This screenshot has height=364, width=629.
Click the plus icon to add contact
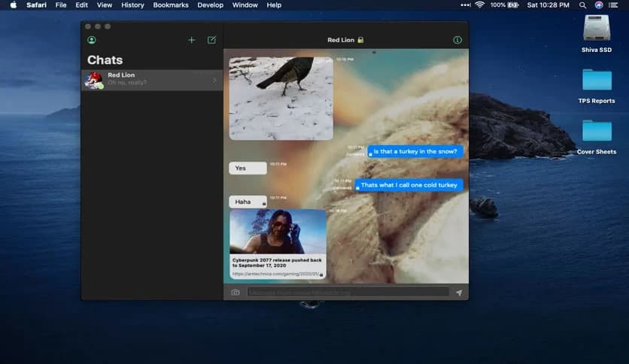pos(191,40)
